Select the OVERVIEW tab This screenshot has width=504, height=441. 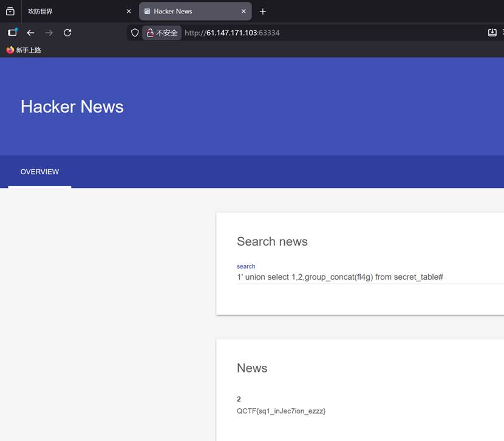point(39,172)
